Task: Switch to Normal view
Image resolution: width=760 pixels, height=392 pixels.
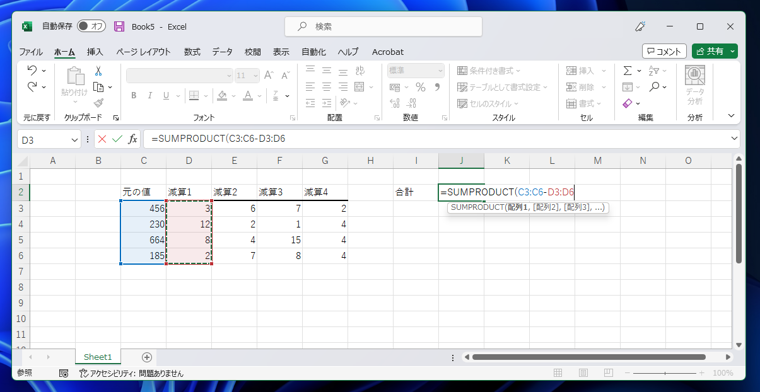Action: pos(558,373)
